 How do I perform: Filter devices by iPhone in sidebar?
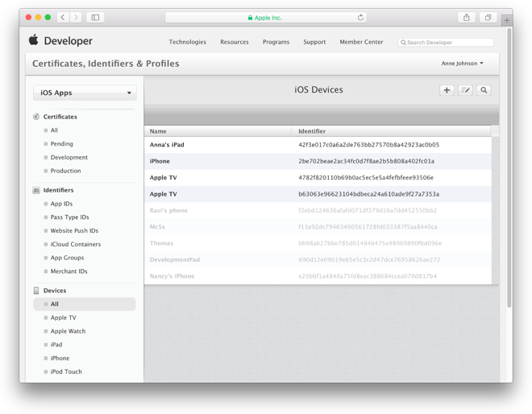click(x=60, y=358)
